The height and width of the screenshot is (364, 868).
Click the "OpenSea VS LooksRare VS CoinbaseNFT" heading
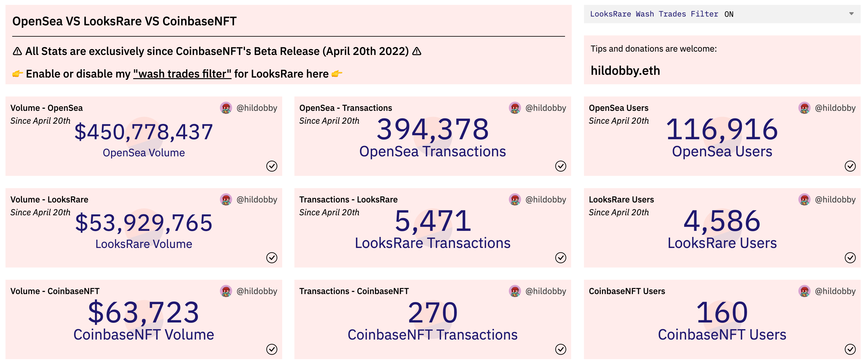click(x=124, y=21)
